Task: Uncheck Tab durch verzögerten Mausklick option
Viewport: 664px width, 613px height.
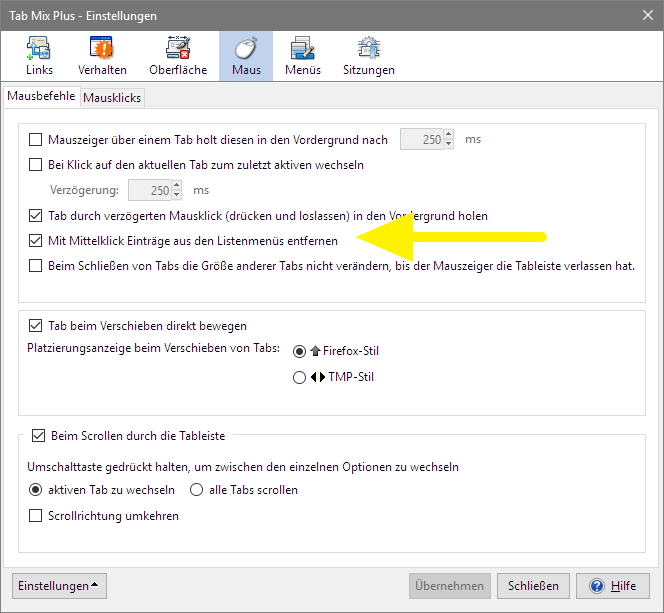Action: (x=36, y=216)
